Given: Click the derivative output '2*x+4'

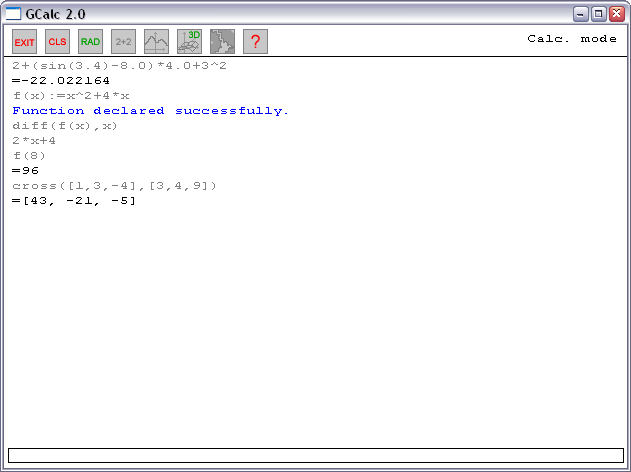Looking at the screenshot, I should click(x=34, y=141).
